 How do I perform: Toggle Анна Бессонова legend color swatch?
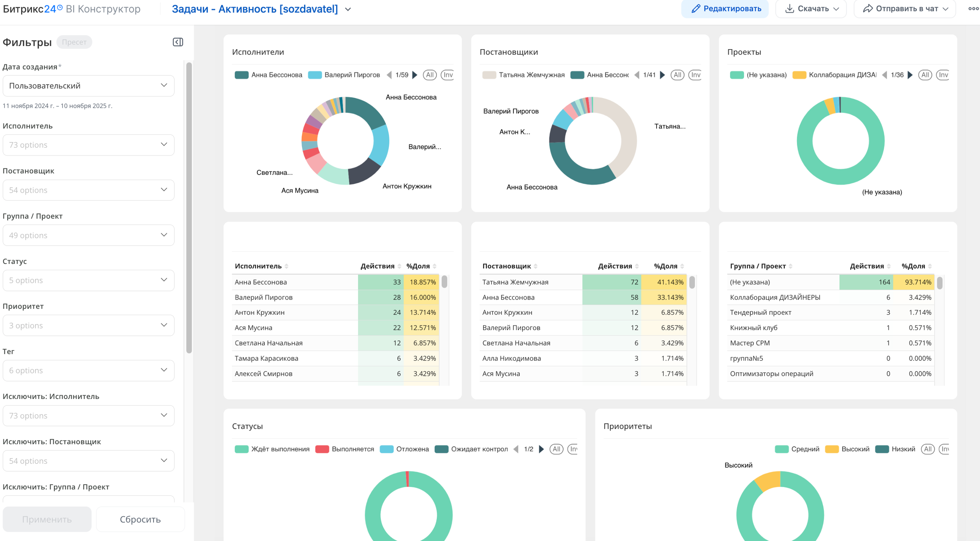coord(242,75)
